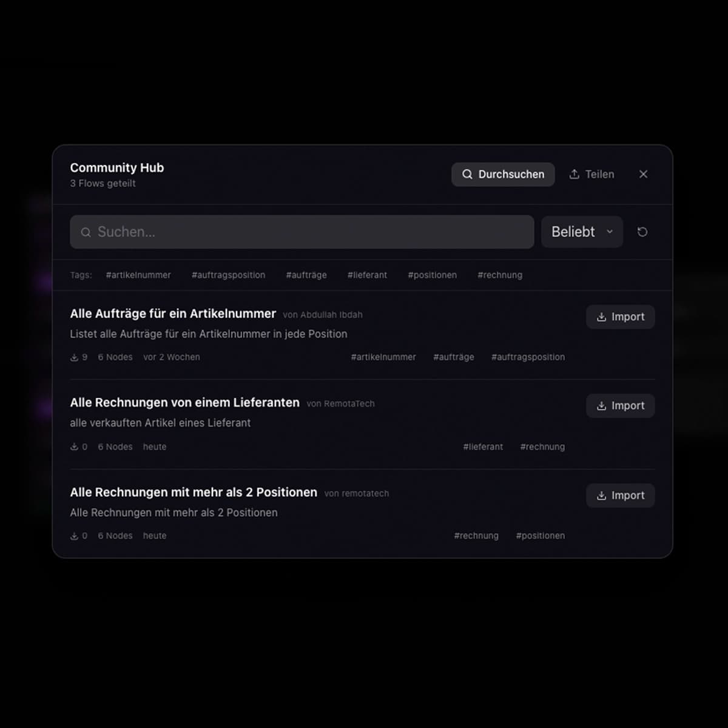Click the downloads counter showing 9
This screenshot has height=728, width=728.
[x=80, y=357]
